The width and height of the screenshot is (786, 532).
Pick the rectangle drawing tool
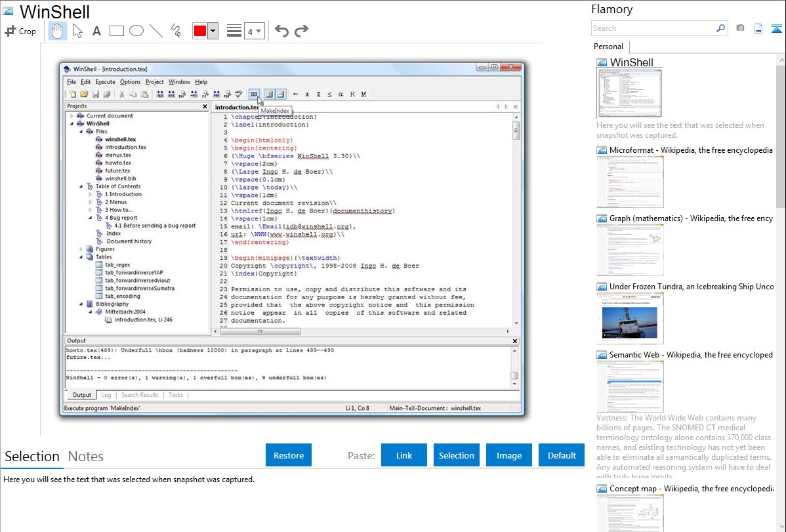(x=116, y=31)
